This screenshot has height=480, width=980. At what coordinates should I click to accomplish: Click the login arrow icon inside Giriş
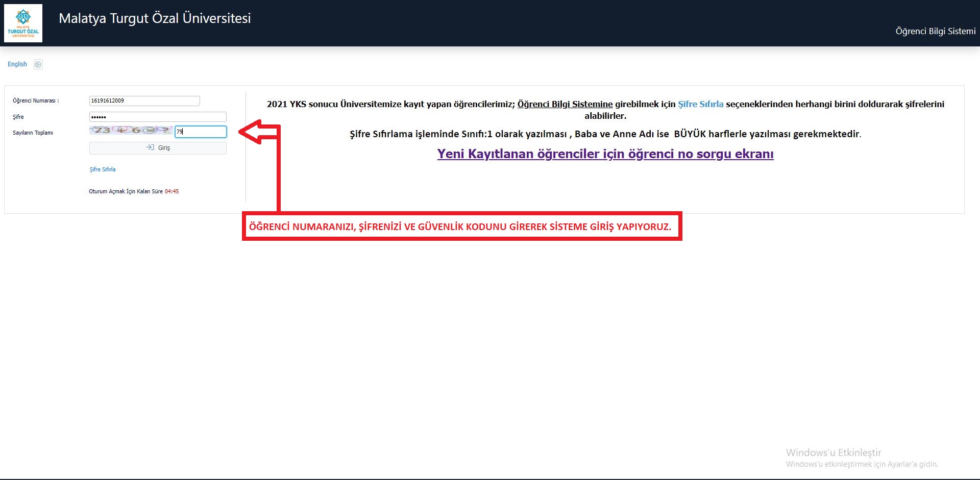(x=150, y=147)
